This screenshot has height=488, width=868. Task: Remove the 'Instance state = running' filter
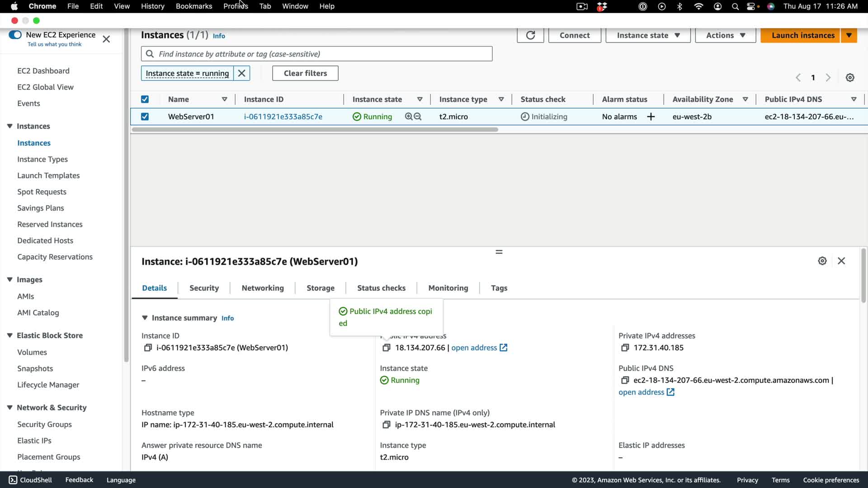pyautogui.click(x=242, y=73)
